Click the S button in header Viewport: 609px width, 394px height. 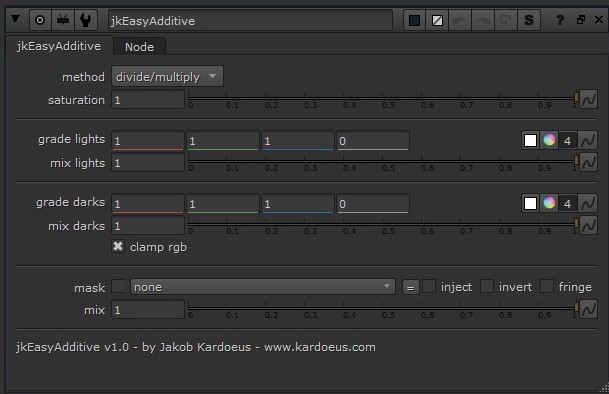click(x=529, y=20)
